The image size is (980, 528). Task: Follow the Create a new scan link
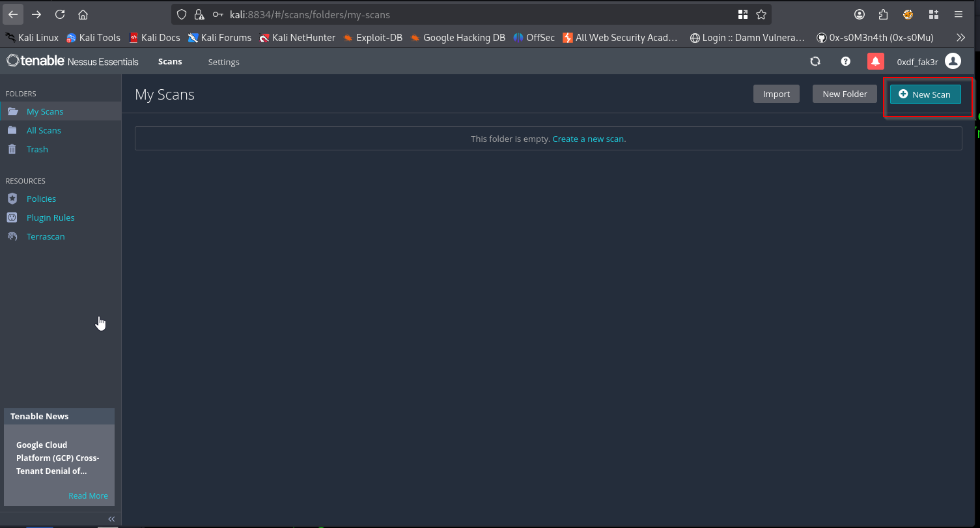click(x=589, y=139)
